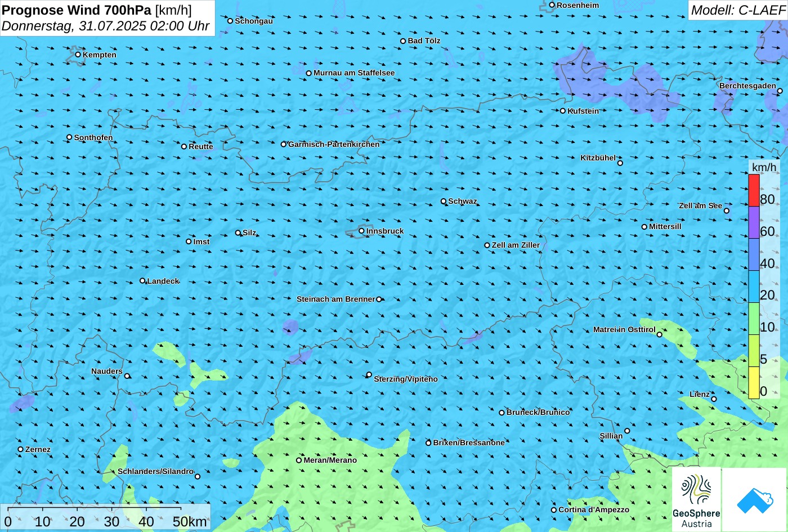Screen dimensions: 788x532
Task: Click the Sterzing/Vipiteno marker dot
Action: click(x=369, y=374)
